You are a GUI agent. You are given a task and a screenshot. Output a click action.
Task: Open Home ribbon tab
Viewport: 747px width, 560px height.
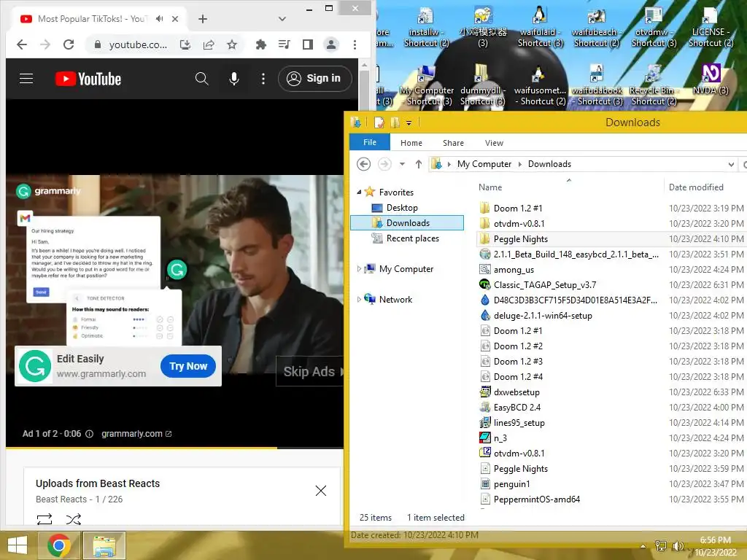(x=411, y=143)
